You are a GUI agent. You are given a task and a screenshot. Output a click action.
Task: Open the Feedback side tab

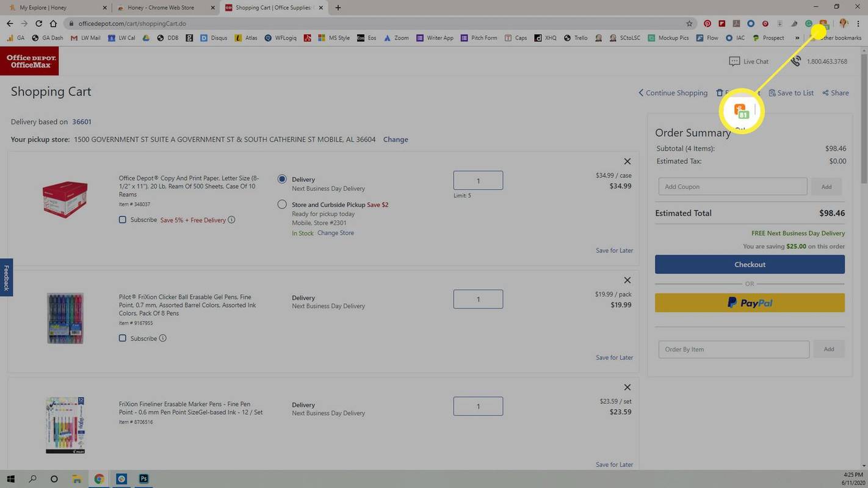pyautogui.click(x=6, y=278)
